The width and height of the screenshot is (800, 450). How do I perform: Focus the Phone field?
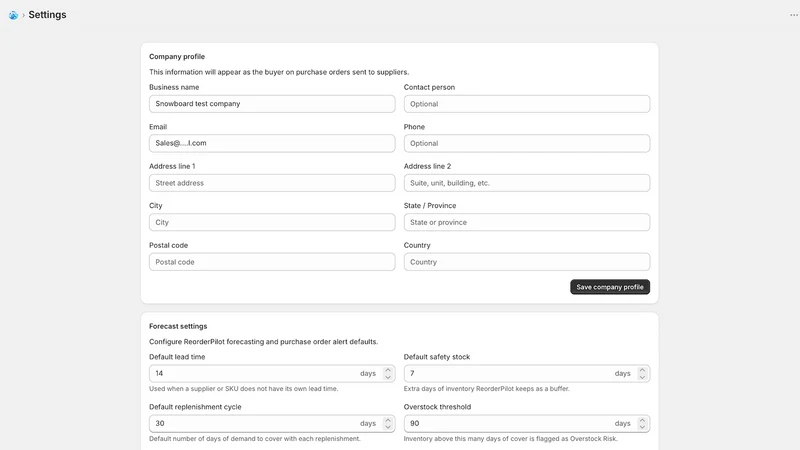[527, 143]
